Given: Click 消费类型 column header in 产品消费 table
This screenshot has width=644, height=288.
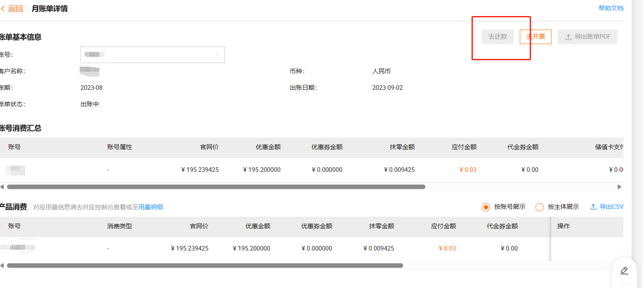Looking at the screenshot, I should click(x=120, y=226).
